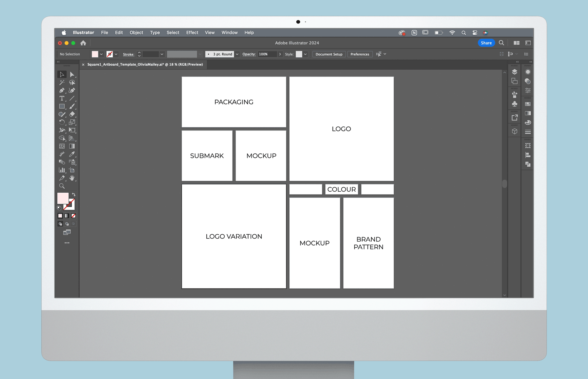588x379 pixels.
Task: Select the Zoom tool
Action: tap(62, 186)
